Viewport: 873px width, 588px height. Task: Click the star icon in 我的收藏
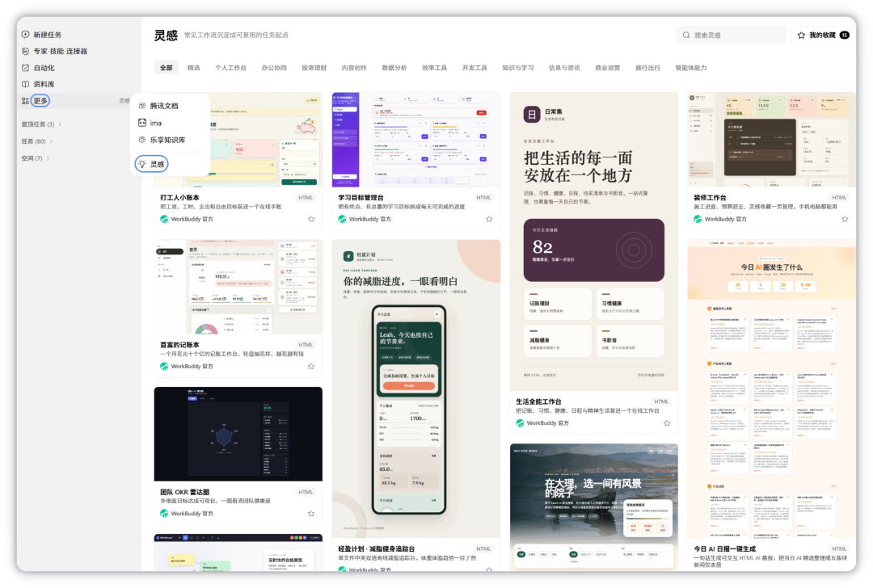click(801, 35)
